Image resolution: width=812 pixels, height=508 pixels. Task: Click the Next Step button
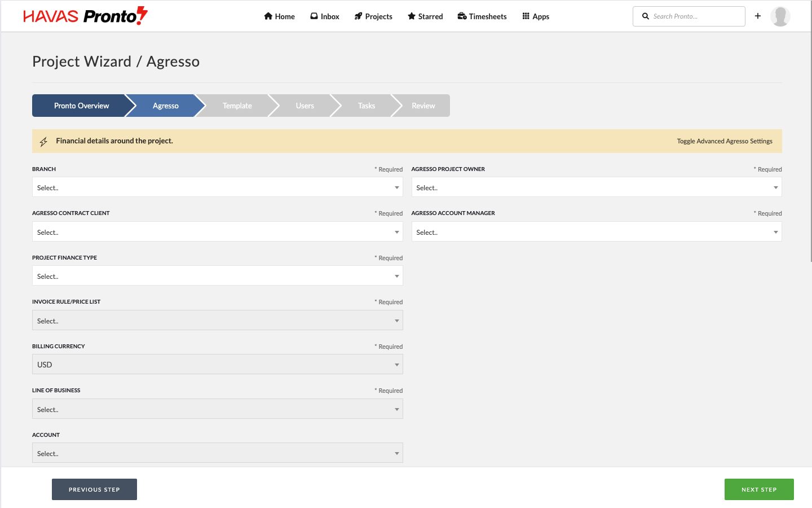(758, 489)
